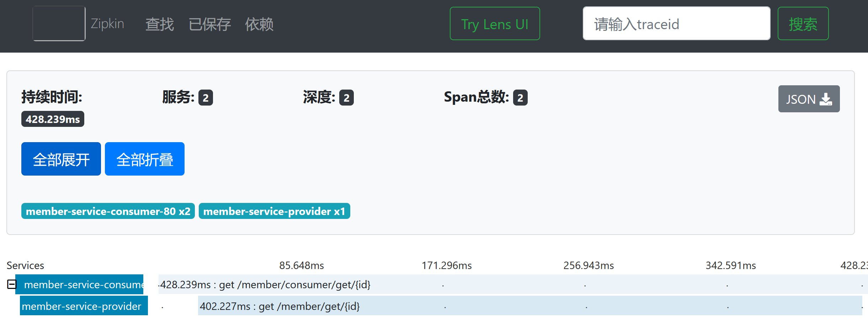This screenshot has width=868, height=333.
Task: Download the trace via JSON button
Action: point(809,99)
